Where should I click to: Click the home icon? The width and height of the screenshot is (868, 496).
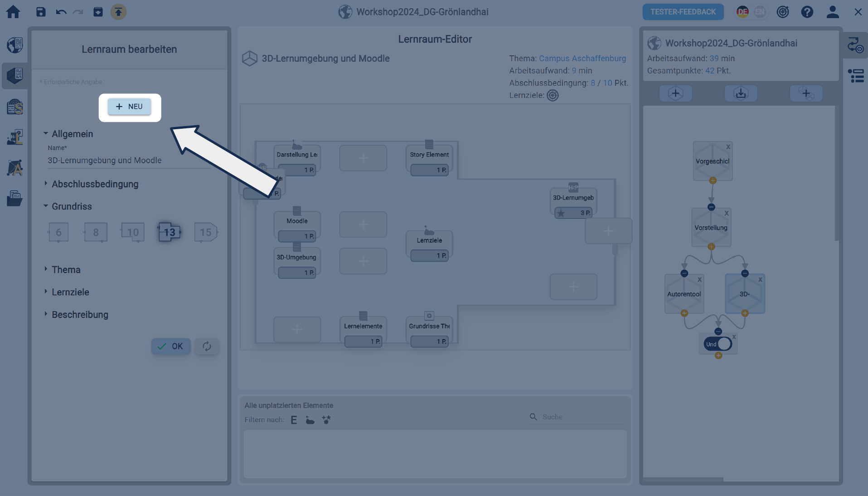(13, 12)
